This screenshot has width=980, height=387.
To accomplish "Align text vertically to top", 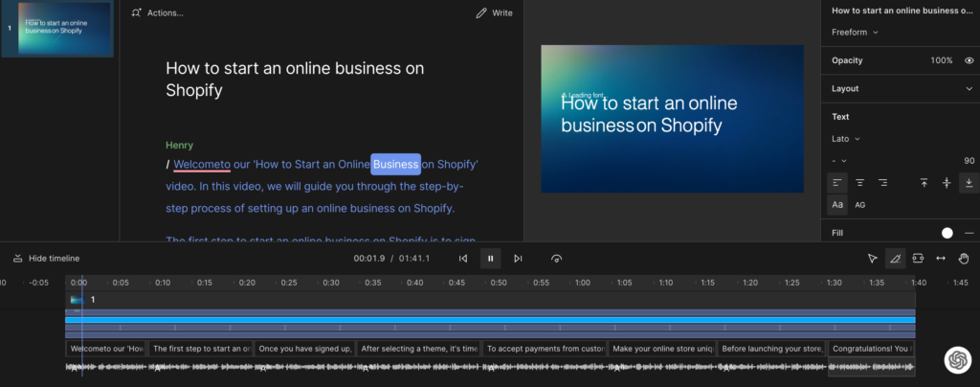I will tap(924, 182).
